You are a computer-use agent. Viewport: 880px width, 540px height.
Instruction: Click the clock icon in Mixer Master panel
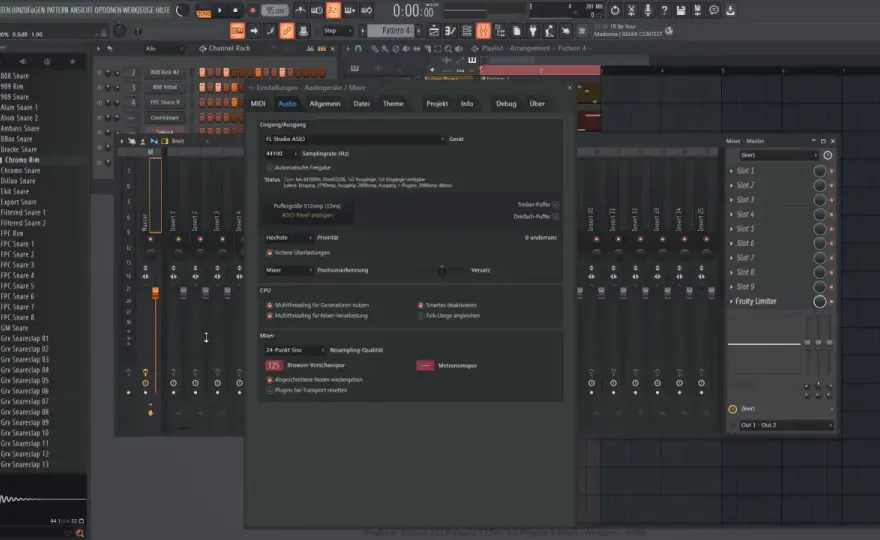[827, 155]
